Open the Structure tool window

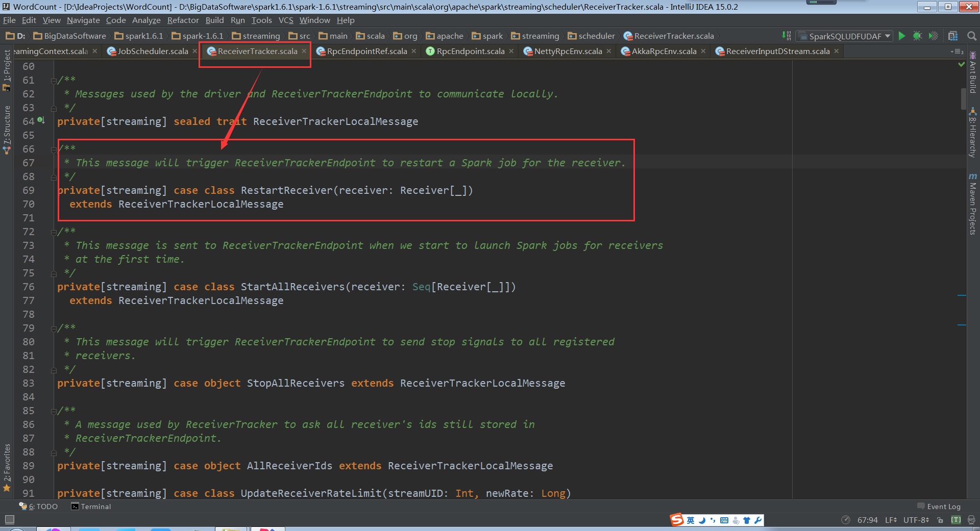click(7, 130)
